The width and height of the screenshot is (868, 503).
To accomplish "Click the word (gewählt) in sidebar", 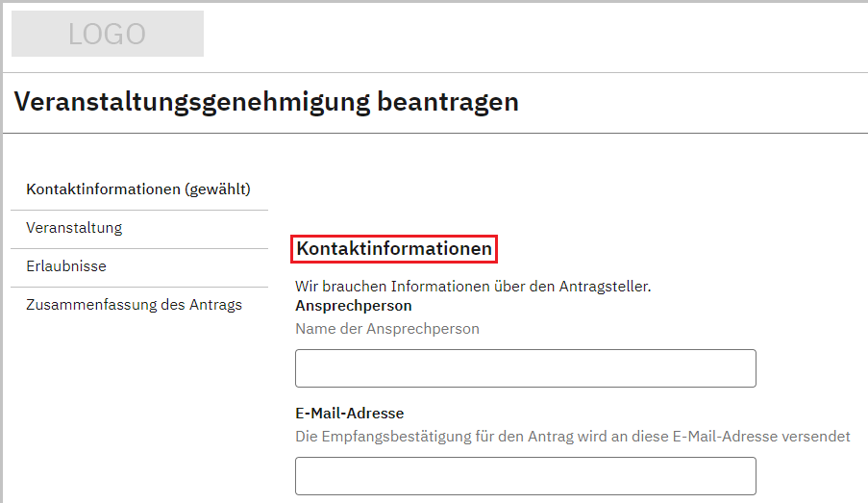I will coord(217,189).
